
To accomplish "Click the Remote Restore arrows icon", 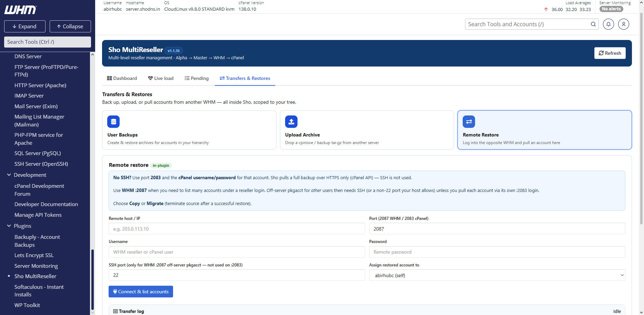I will tap(469, 122).
